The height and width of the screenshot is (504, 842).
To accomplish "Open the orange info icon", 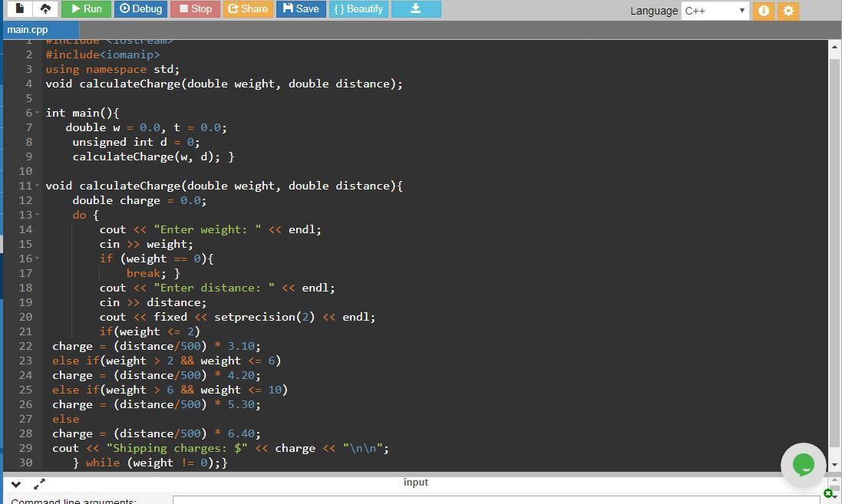I will click(x=763, y=11).
